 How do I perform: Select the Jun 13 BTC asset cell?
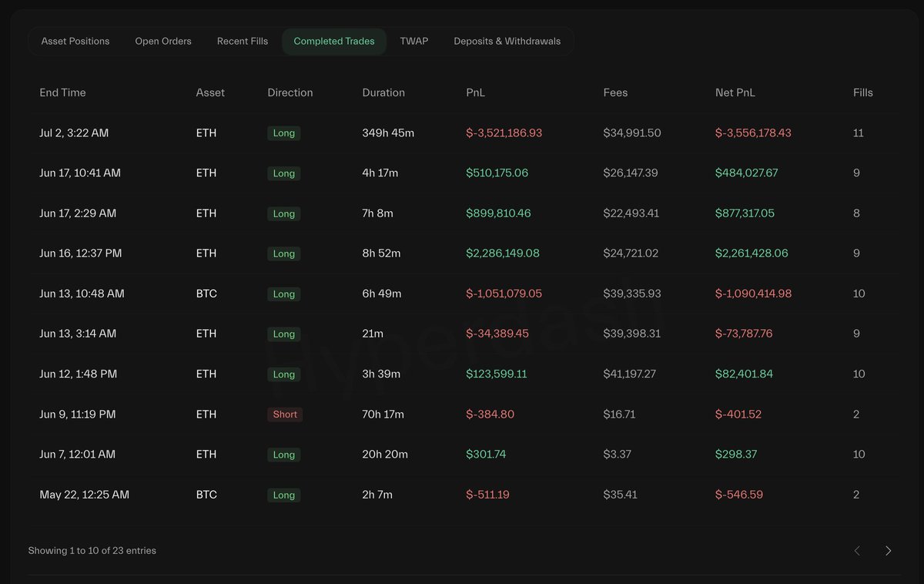click(206, 294)
